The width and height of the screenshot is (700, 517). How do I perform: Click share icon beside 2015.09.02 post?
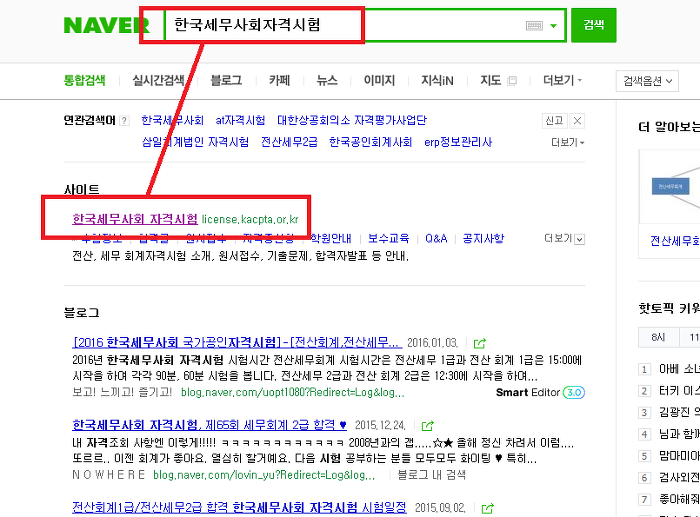488,508
